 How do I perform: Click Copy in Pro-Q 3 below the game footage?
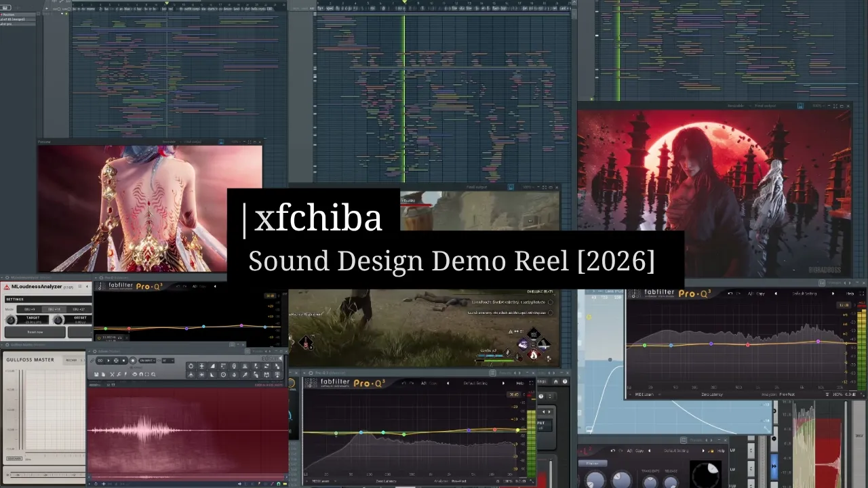[x=433, y=383]
